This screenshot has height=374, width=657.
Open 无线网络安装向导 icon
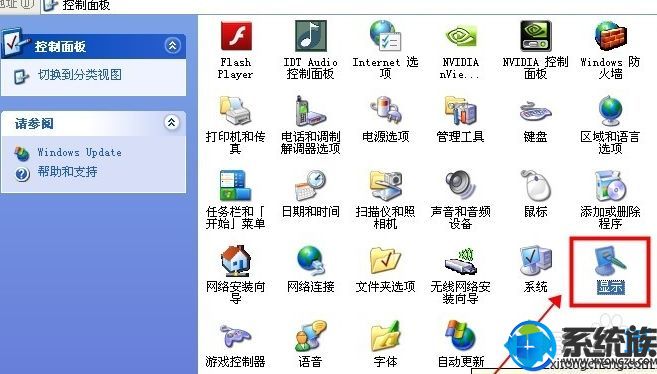(460, 261)
